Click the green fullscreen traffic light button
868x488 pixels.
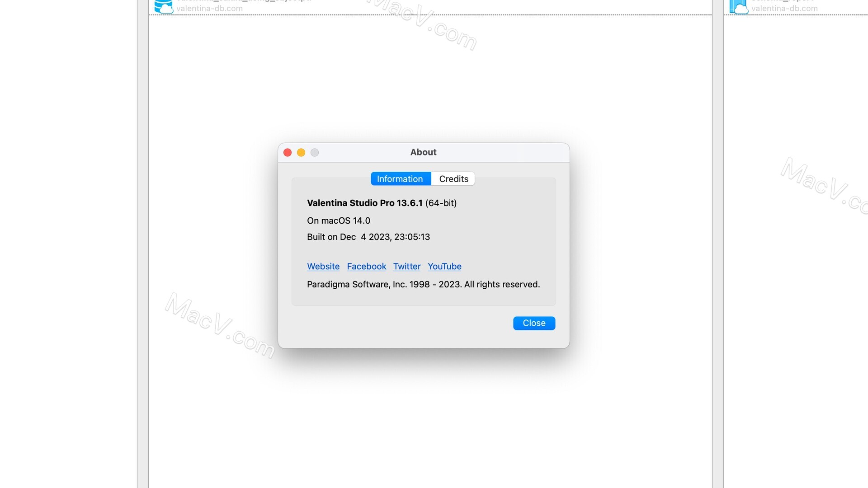point(314,153)
